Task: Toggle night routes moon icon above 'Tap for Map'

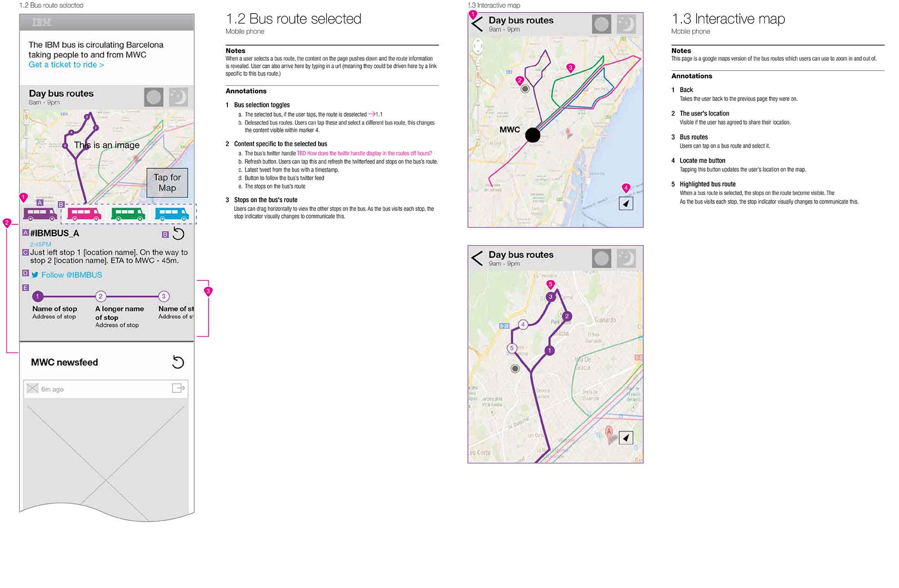Action: tap(178, 97)
